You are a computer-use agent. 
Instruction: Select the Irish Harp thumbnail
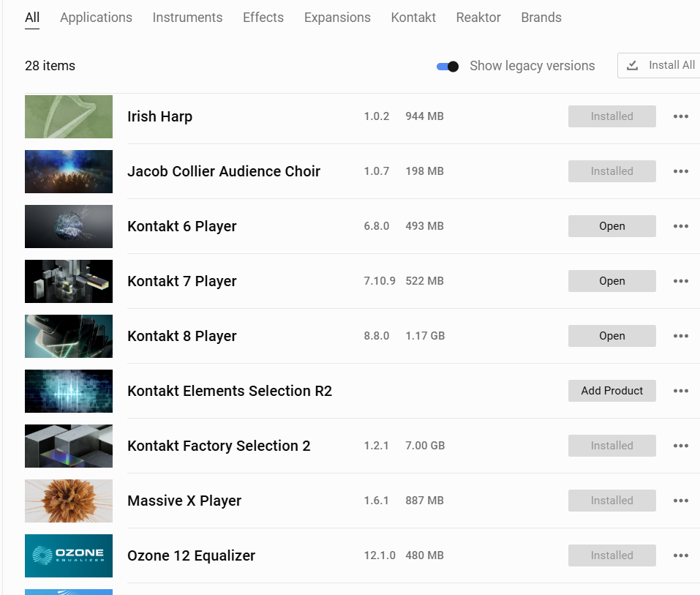(x=69, y=116)
